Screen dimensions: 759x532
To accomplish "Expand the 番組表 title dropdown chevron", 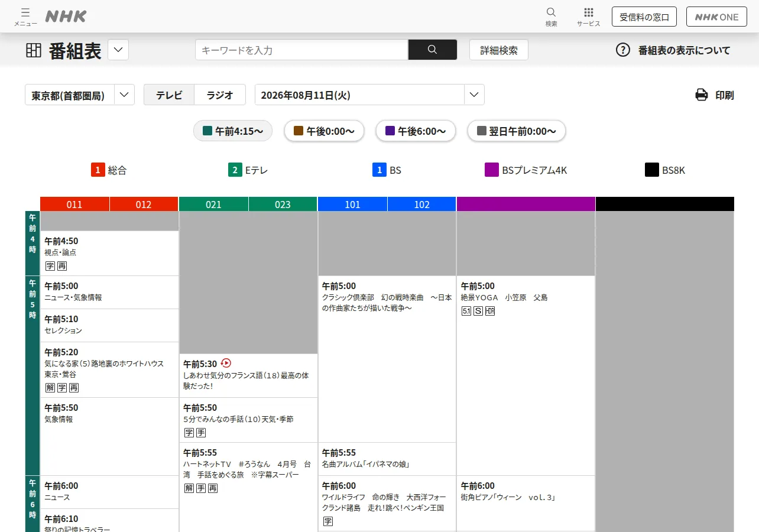I will pyautogui.click(x=118, y=50).
